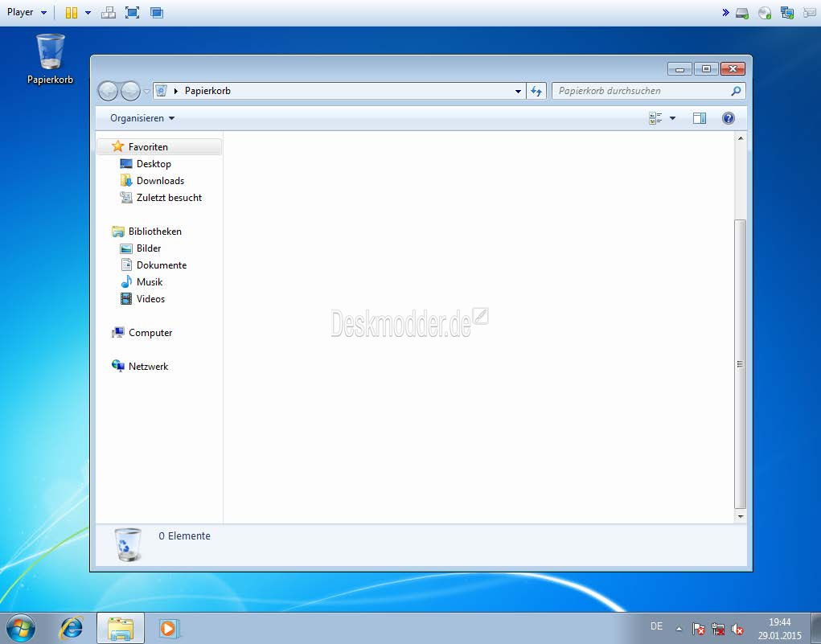Expand the address bar breadcrumb arrow
This screenshot has width=821, height=644.
[176, 91]
